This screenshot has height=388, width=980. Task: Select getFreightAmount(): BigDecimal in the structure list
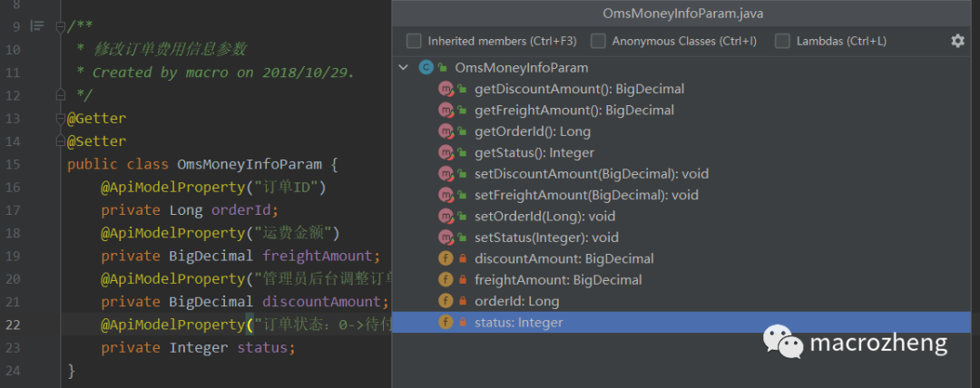pyautogui.click(x=573, y=111)
